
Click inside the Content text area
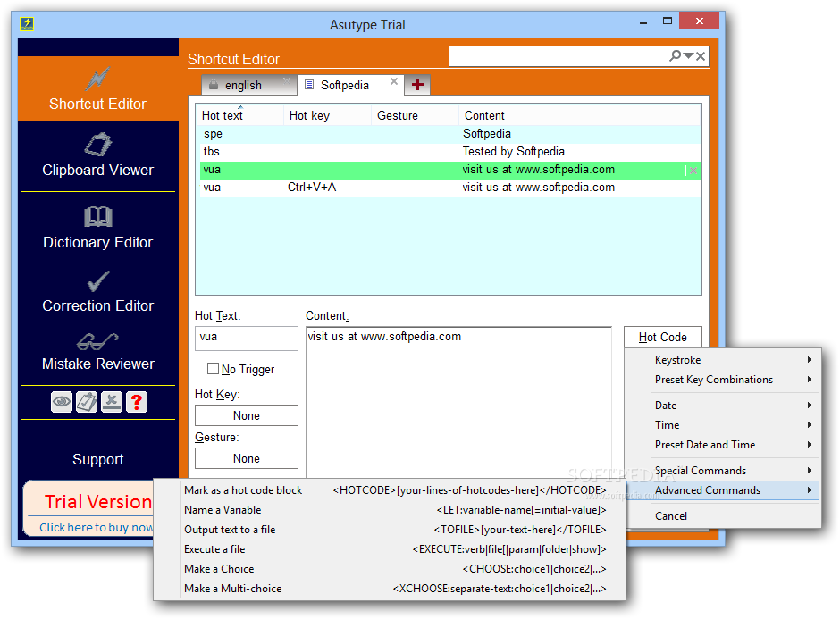click(x=458, y=402)
